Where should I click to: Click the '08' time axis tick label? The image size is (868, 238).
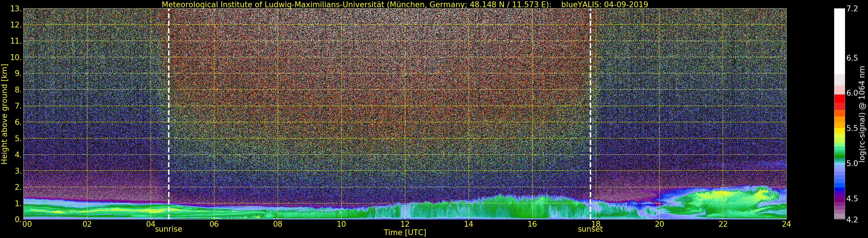pos(278,224)
